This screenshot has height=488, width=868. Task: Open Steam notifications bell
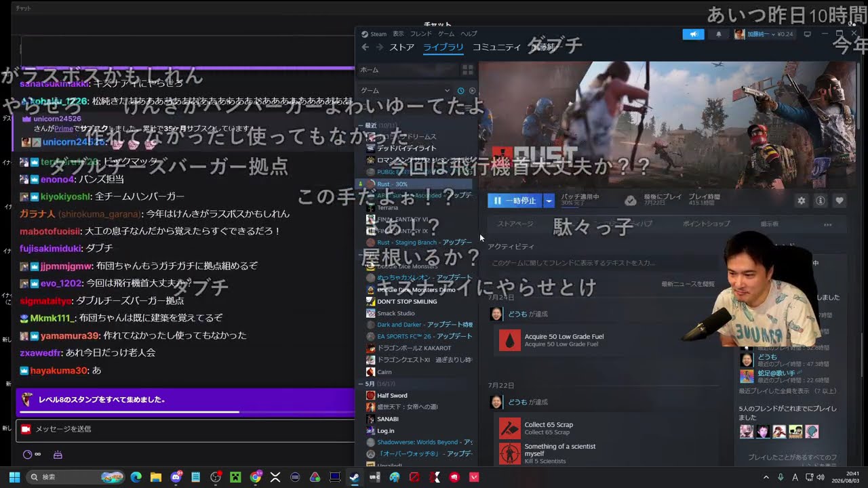pyautogui.click(x=719, y=34)
